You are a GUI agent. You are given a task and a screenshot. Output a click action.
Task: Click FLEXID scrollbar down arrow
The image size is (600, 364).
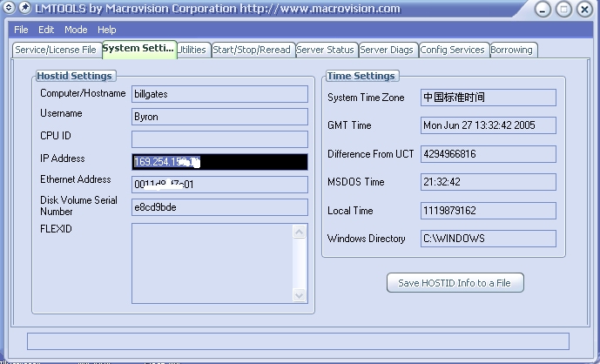(299, 295)
